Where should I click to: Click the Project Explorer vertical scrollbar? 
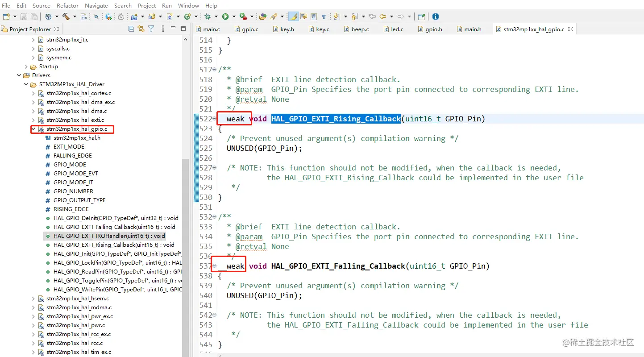186,257
